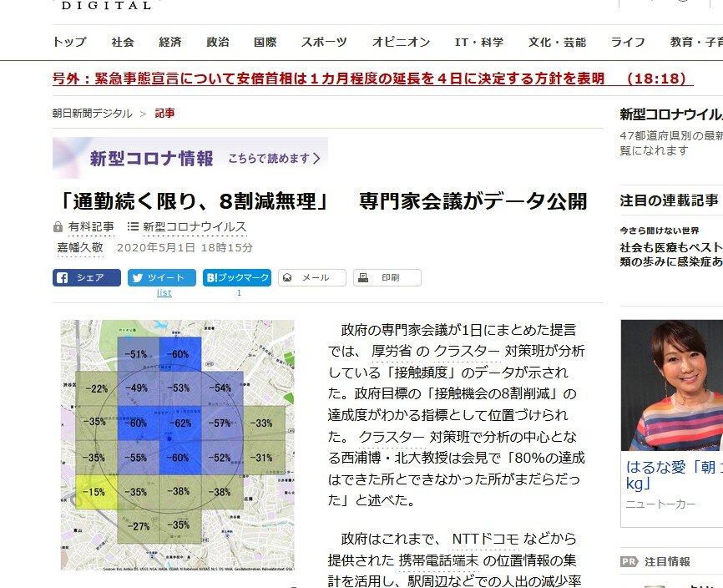The image size is (723, 588).
Task: Open the 新型コロナウイルス topic tag
Action: tap(195, 227)
